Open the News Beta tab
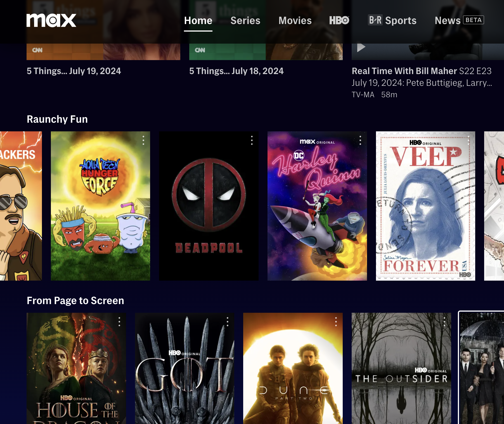This screenshot has height=424, width=504. (459, 20)
